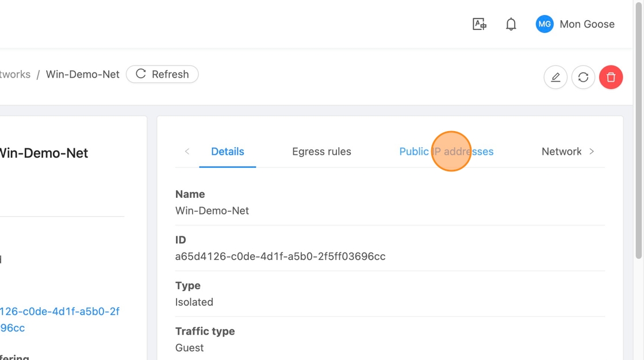Viewport: 644px width, 360px height.
Task: Go to Networks via the breadcrumb
Action: tap(15, 74)
